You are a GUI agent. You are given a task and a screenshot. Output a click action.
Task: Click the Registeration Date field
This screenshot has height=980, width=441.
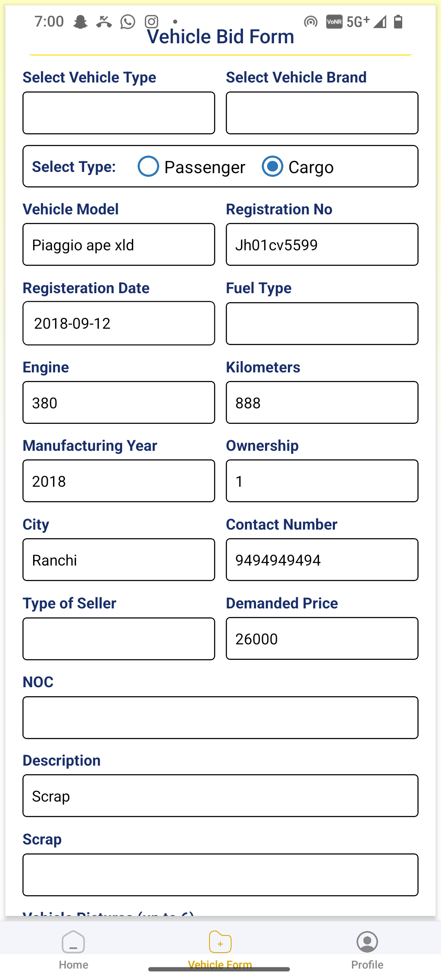point(119,323)
